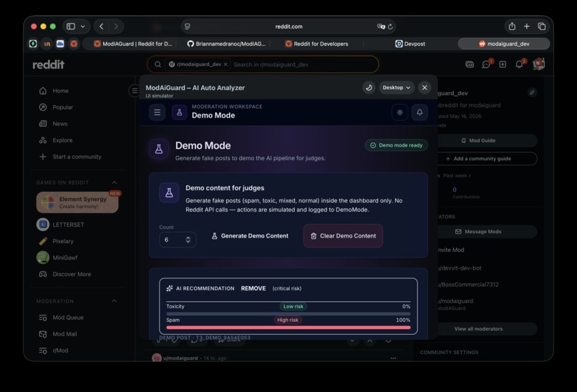The width and height of the screenshot is (577, 392).
Task: Collapse the Games on Reddit section
Action: coord(114,182)
